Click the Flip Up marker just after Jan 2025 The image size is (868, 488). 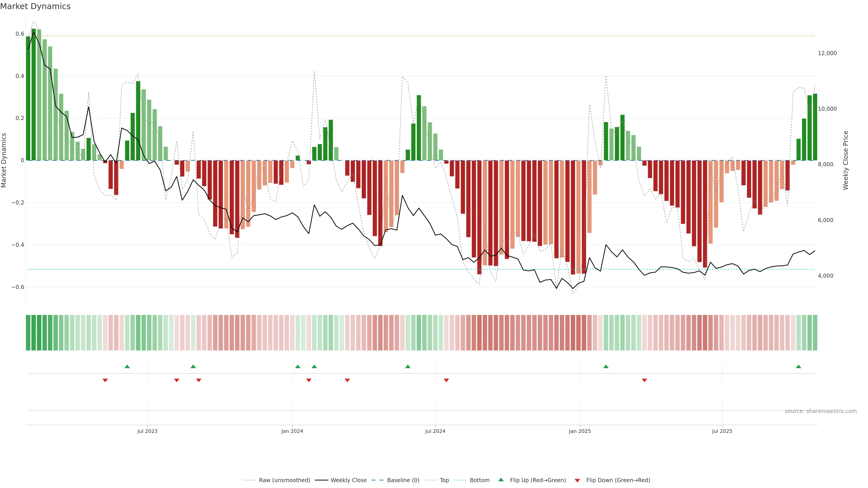[606, 366]
